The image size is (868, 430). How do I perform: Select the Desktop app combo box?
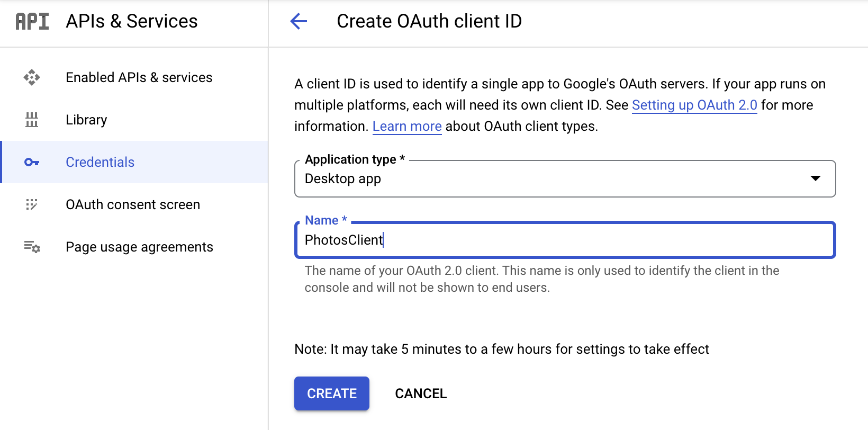coord(565,178)
